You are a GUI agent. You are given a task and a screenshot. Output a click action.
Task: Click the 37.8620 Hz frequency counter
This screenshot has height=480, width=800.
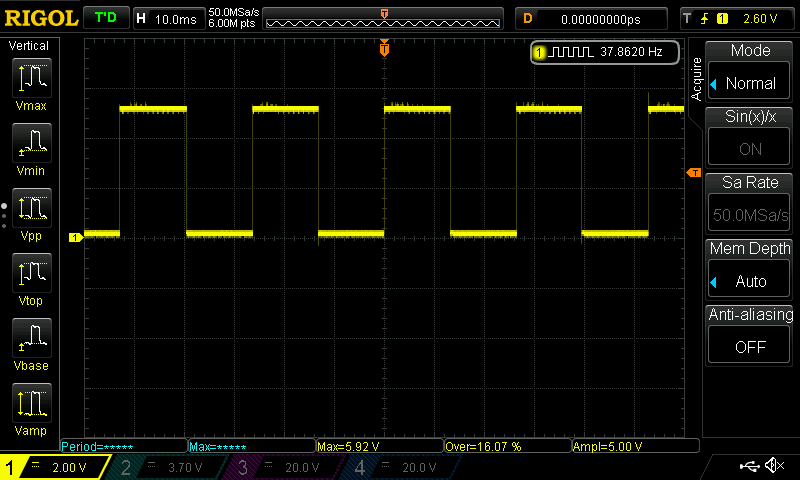click(x=605, y=52)
